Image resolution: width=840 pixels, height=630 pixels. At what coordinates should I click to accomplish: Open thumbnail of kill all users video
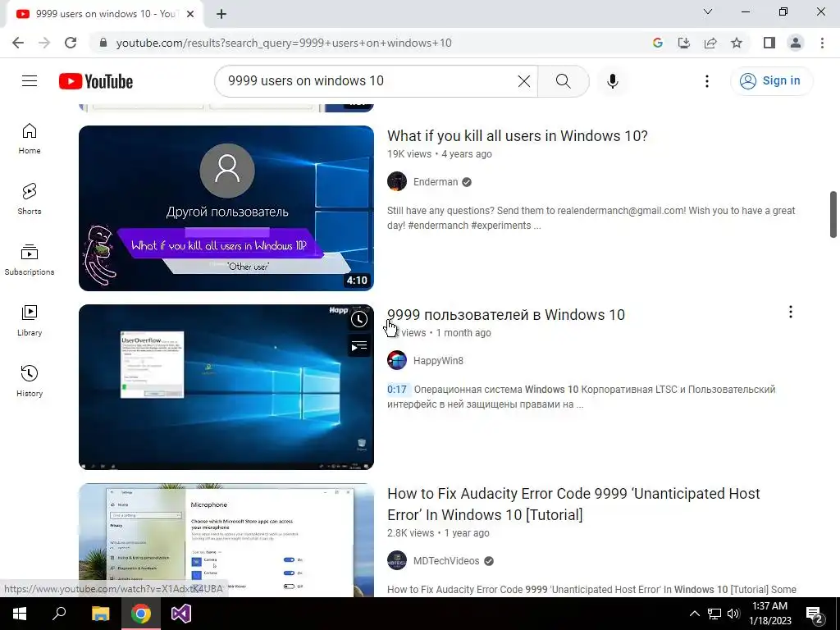226,208
